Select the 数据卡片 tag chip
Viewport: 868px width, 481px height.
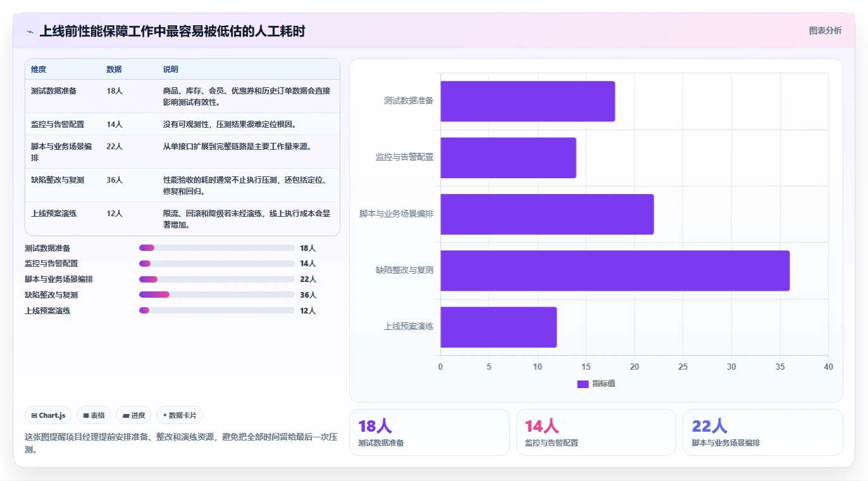(180, 415)
